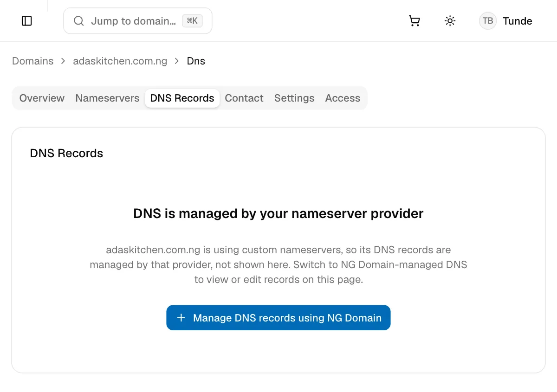Screen dimensions: 557x392
Task: Click the plus icon in the Manage DNS button
Action: click(181, 318)
